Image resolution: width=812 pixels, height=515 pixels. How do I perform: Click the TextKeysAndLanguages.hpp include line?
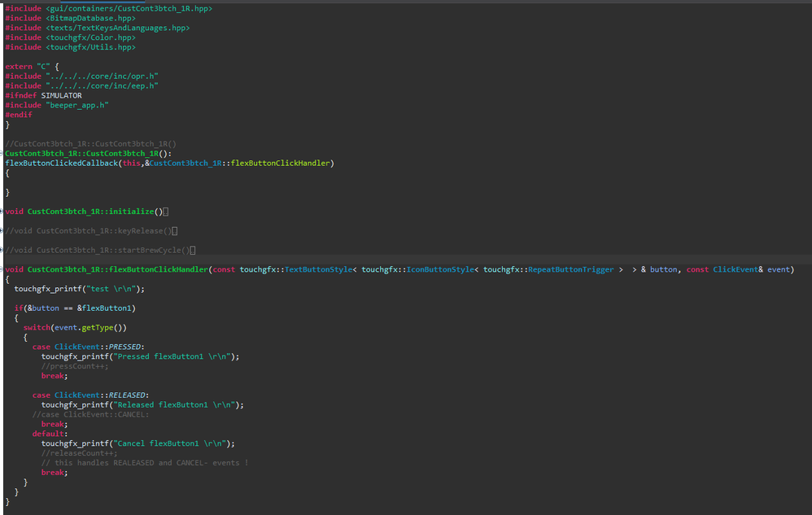(98, 28)
